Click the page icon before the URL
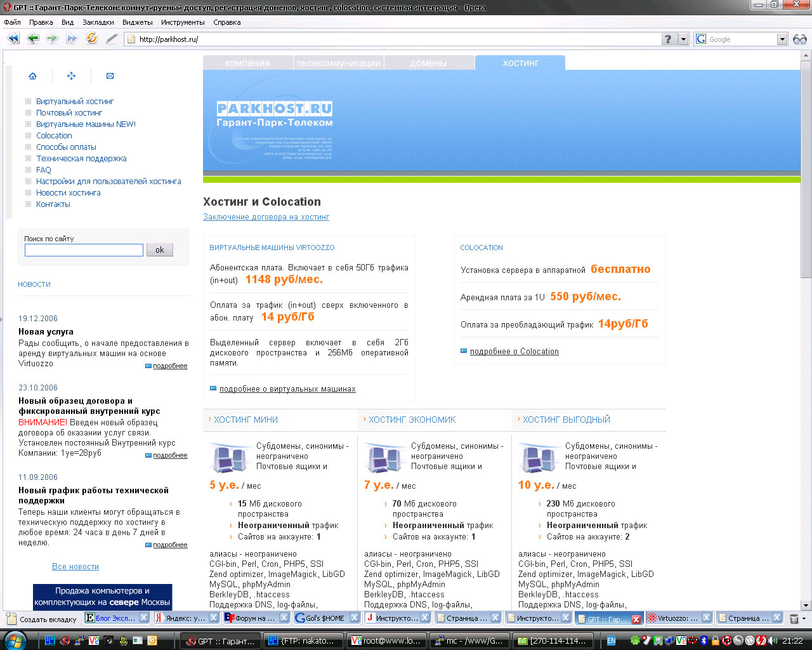This screenshot has width=812, height=650. click(x=131, y=39)
